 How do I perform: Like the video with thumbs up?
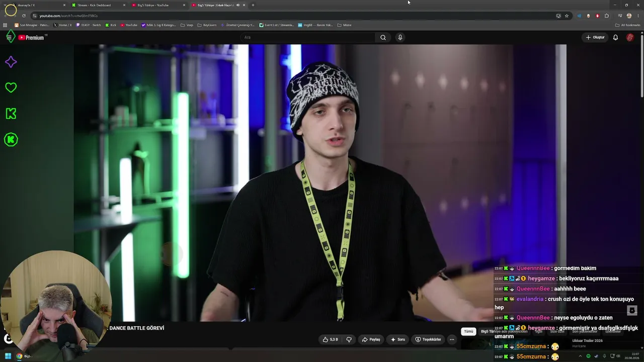click(331, 339)
